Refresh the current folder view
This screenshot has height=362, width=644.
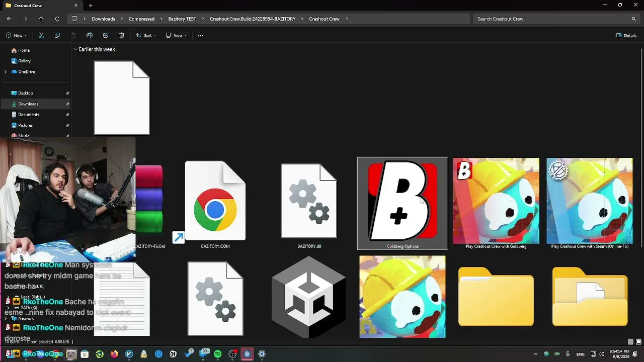57,19
